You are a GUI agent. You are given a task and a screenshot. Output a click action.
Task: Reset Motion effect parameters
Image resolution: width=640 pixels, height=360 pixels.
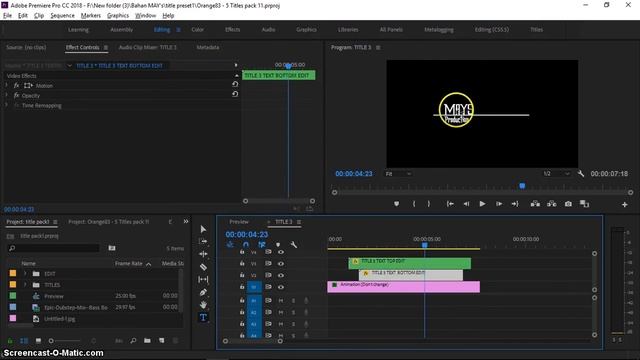[235, 84]
